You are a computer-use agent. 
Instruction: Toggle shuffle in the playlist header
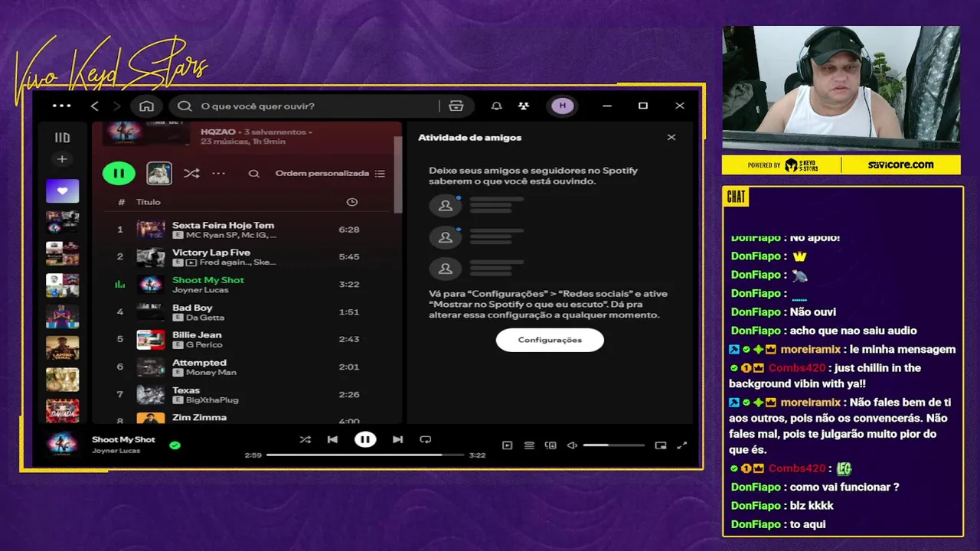point(191,173)
